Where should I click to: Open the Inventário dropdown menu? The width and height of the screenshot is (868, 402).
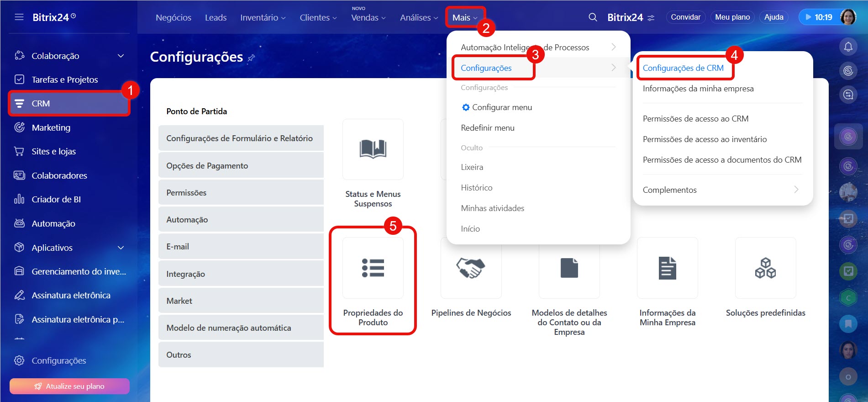tap(263, 18)
